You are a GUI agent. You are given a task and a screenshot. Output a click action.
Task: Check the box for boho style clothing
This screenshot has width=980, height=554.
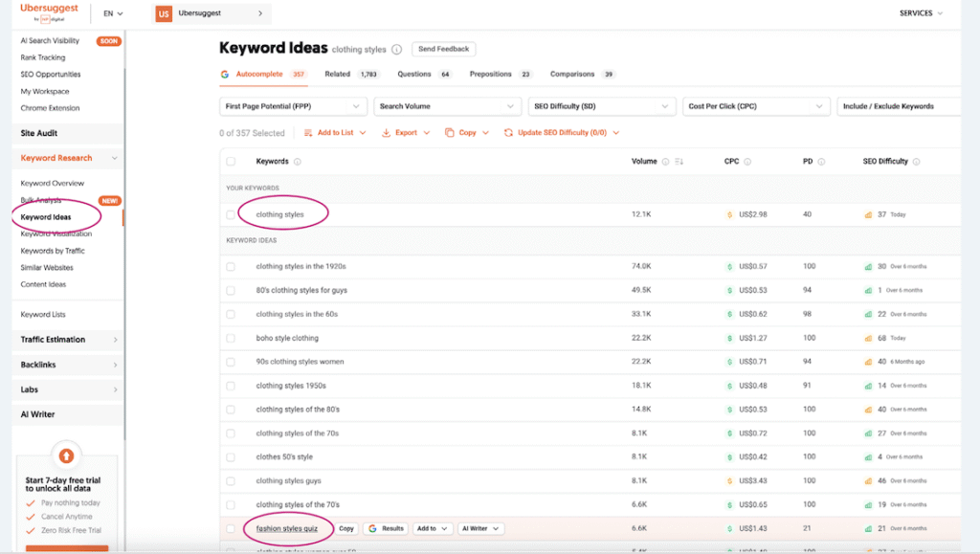tap(231, 338)
